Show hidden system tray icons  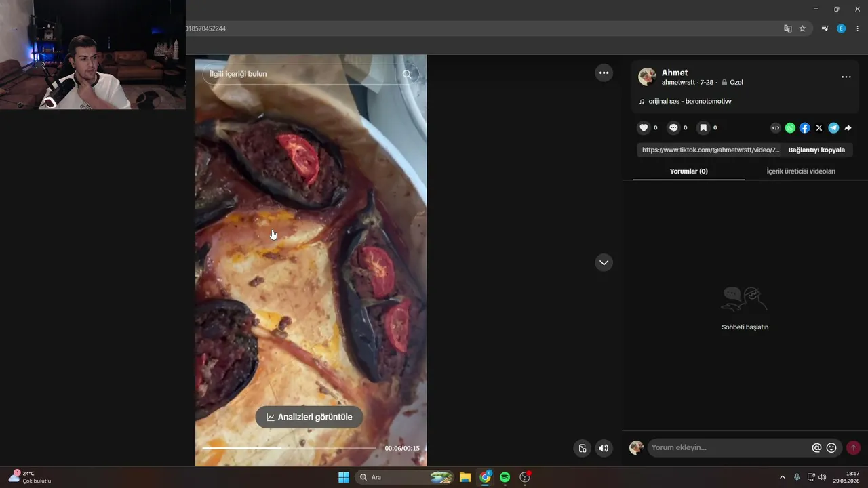pyautogui.click(x=782, y=477)
